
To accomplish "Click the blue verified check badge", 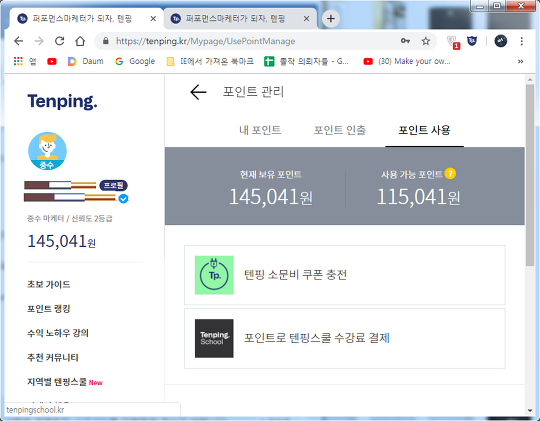I will [123, 199].
